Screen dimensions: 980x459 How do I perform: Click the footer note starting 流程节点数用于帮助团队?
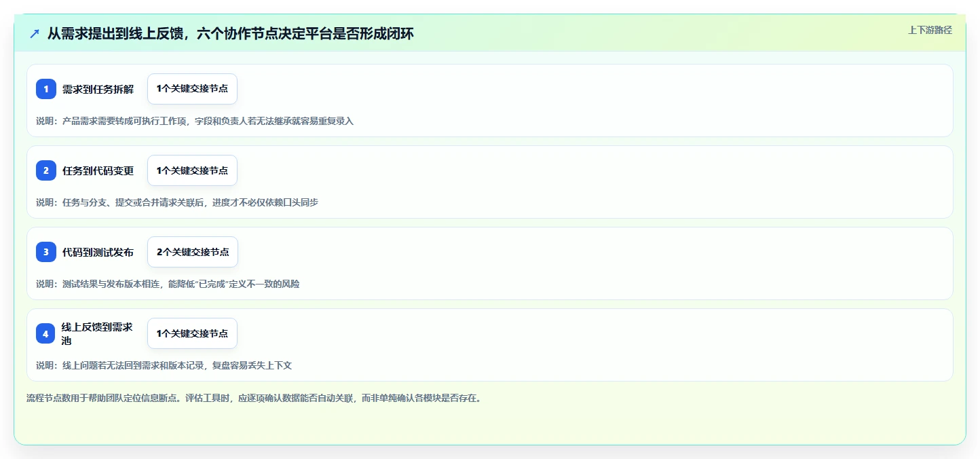(254, 398)
